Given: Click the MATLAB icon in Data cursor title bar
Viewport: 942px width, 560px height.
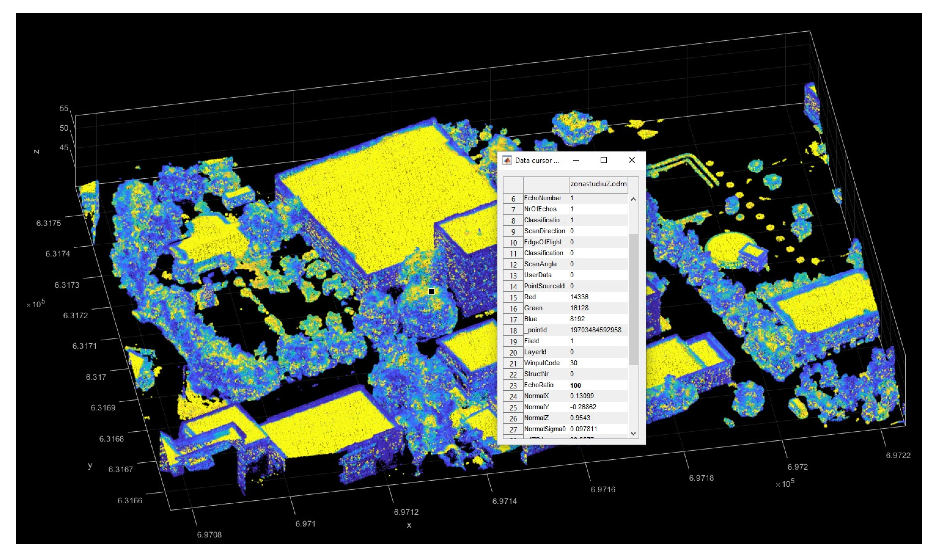Looking at the screenshot, I should point(508,160).
